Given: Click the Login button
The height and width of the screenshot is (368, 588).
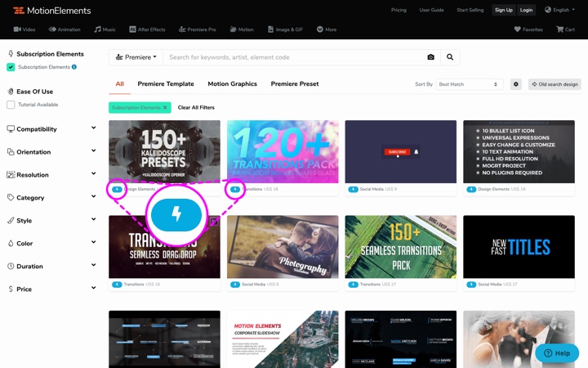Looking at the screenshot, I should point(526,10).
